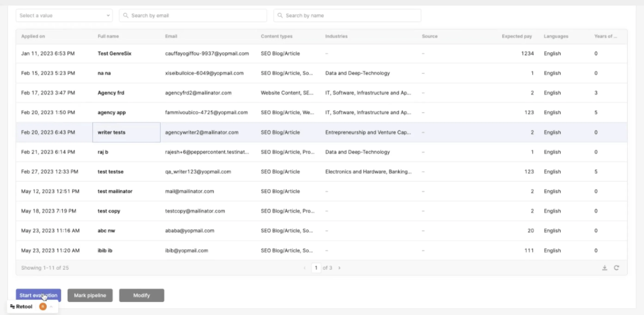Click email fammivoubico-4725@yopmail.com

pyautogui.click(x=206, y=112)
